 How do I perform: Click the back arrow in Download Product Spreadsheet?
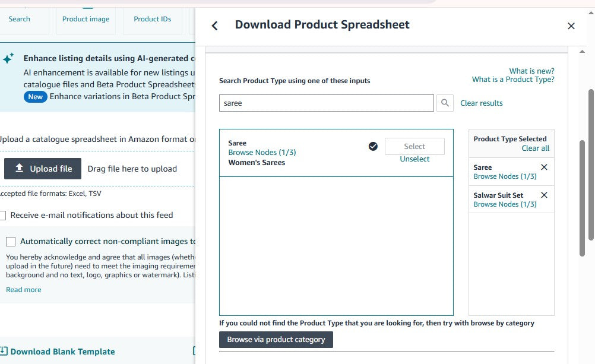(214, 26)
